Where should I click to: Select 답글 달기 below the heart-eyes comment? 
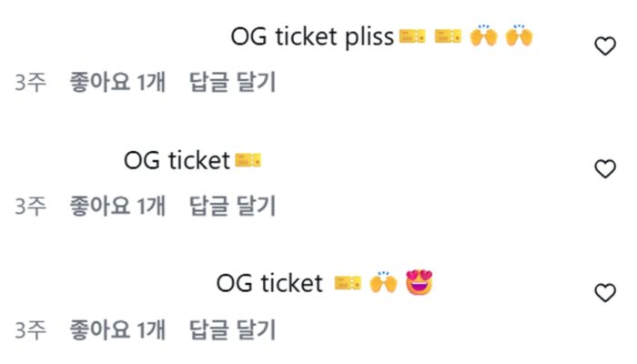tap(232, 329)
